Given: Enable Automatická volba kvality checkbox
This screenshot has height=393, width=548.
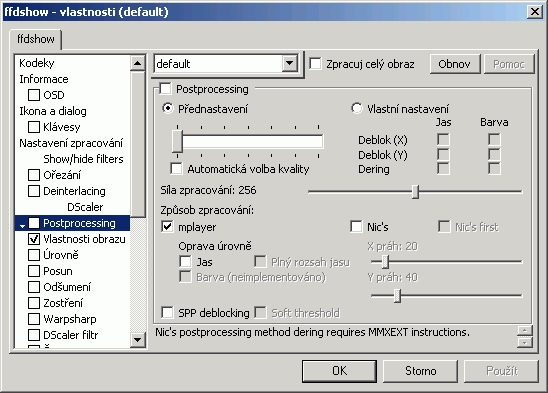Looking at the screenshot, I should coord(176,169).
